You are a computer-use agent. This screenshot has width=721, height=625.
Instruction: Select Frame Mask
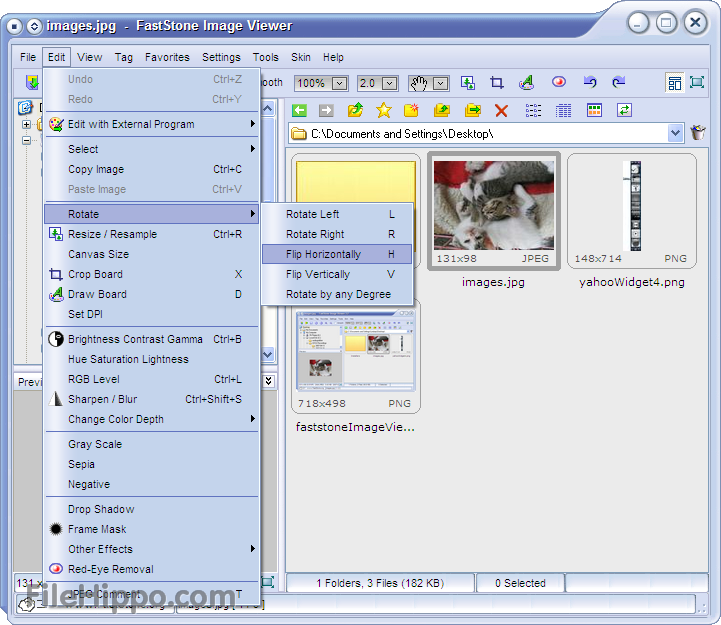pyautogui.click(x=152, y=529)
